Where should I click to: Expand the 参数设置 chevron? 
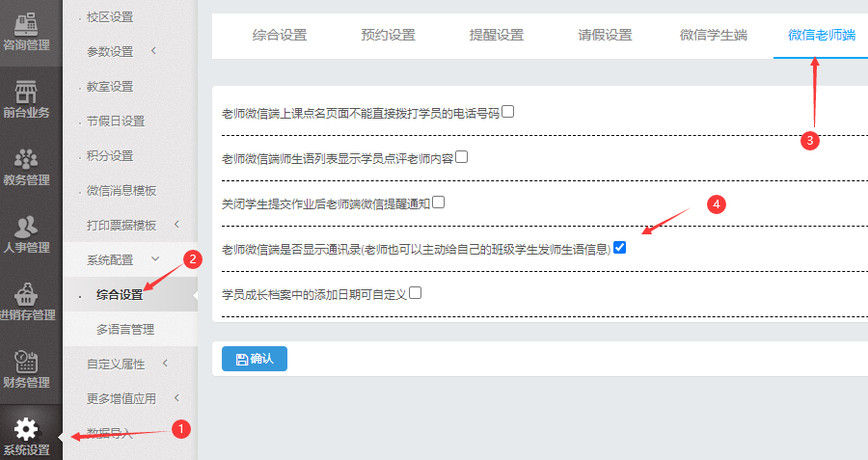(x=154, y=51)
